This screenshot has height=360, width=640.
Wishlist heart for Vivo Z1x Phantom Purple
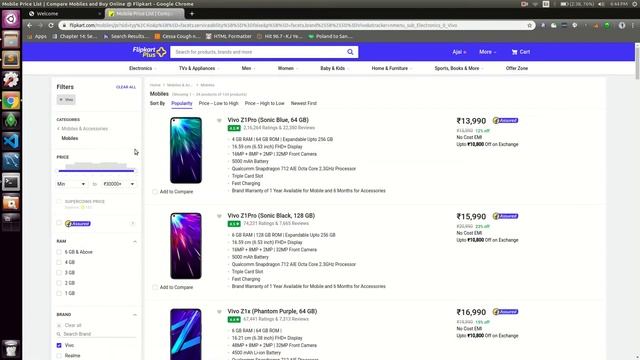tap(219, 311)
